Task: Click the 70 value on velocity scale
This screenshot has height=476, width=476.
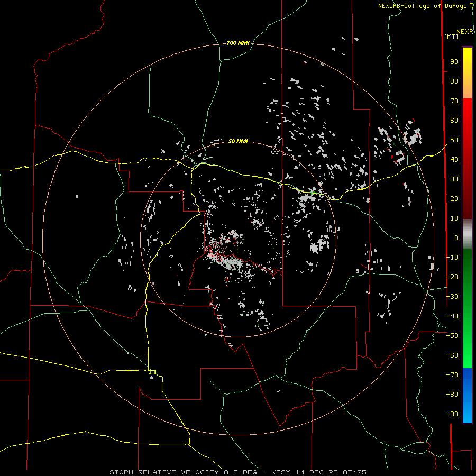Action: pyautogui.click(x=454, y=101)
